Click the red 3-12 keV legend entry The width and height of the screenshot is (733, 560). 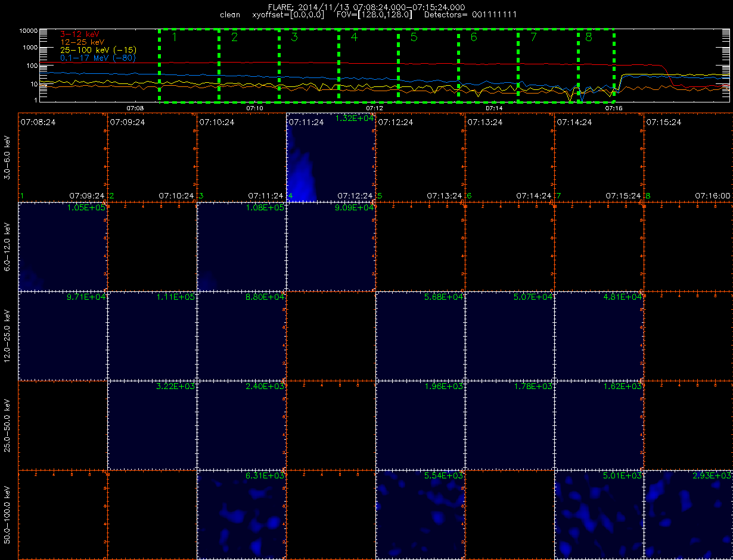pos(79,35)
